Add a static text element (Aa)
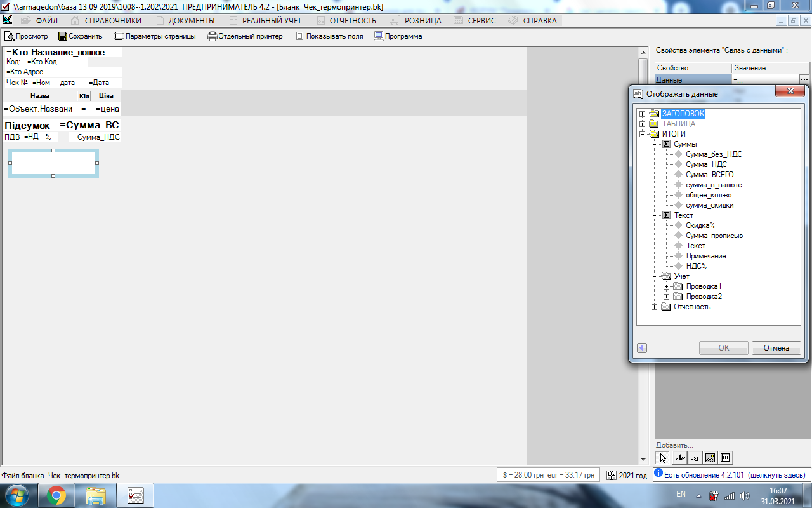Viewport: 812px width, 508px height. tap(680, 458)
